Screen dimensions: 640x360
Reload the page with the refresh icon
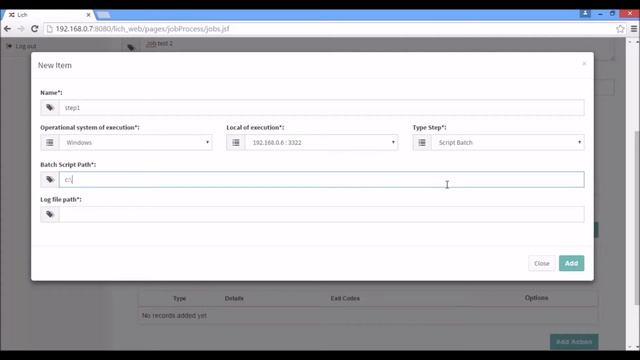pos(35,29)
